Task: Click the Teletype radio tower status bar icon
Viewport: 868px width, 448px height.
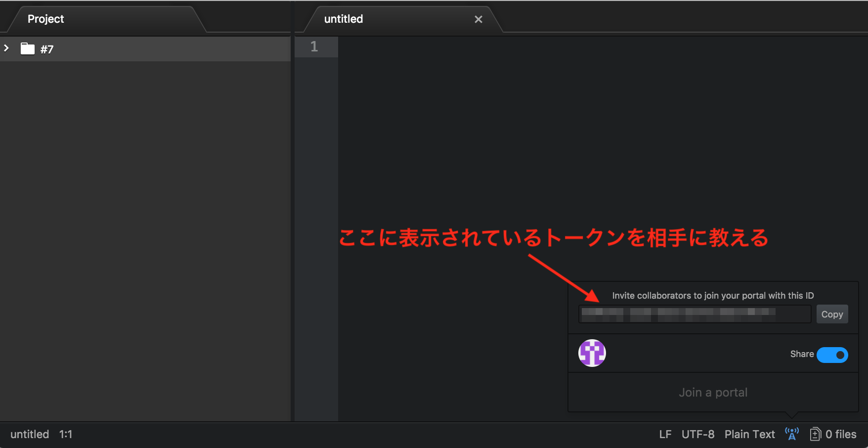Action: (791, 434)
